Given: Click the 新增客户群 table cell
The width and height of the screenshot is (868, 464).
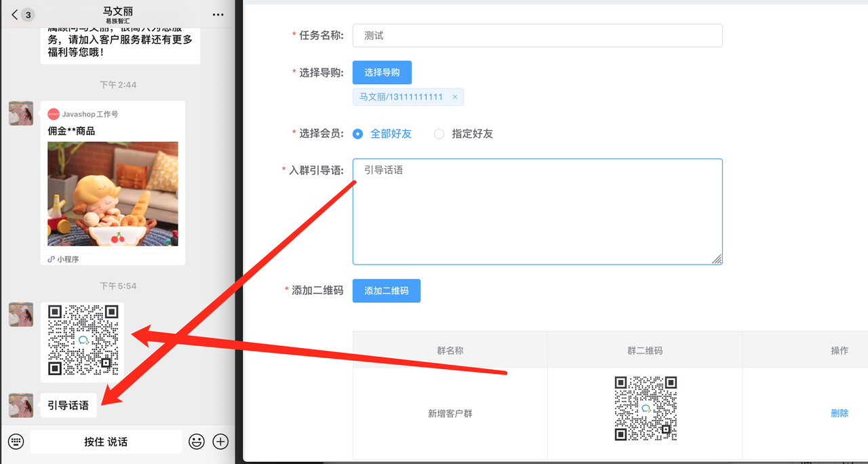Looking at the screenshot, I should coord(450,413).
